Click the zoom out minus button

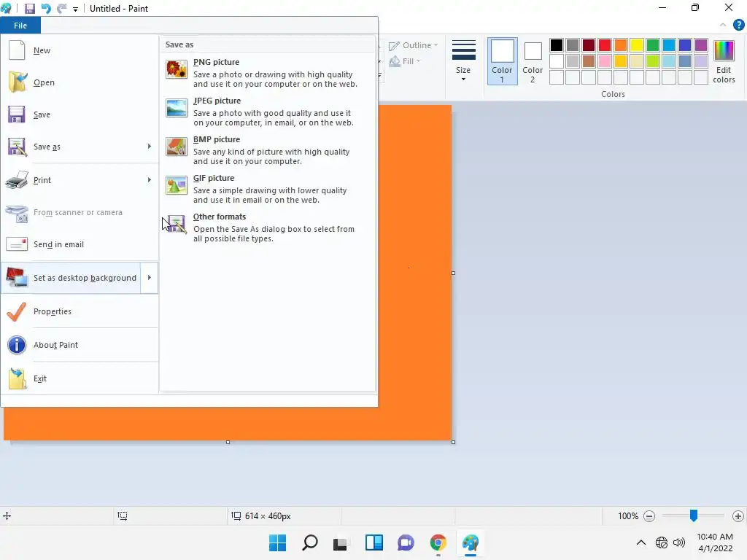[649, 516]
